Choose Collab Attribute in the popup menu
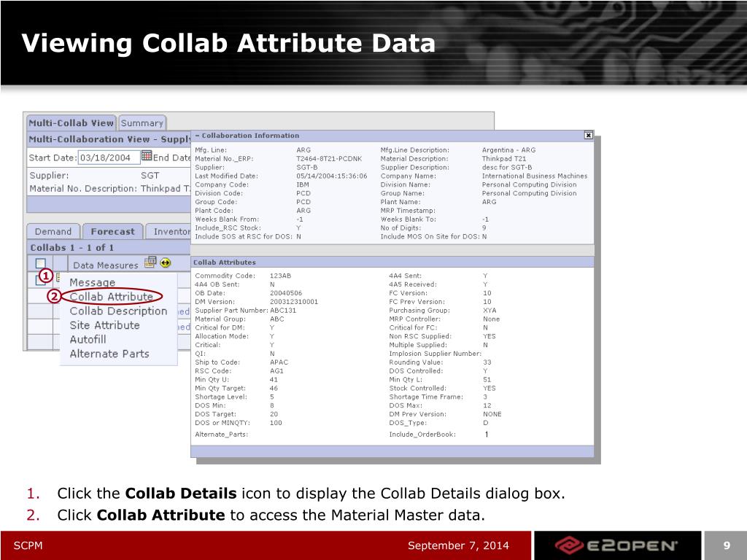 (x=112, y=296)
